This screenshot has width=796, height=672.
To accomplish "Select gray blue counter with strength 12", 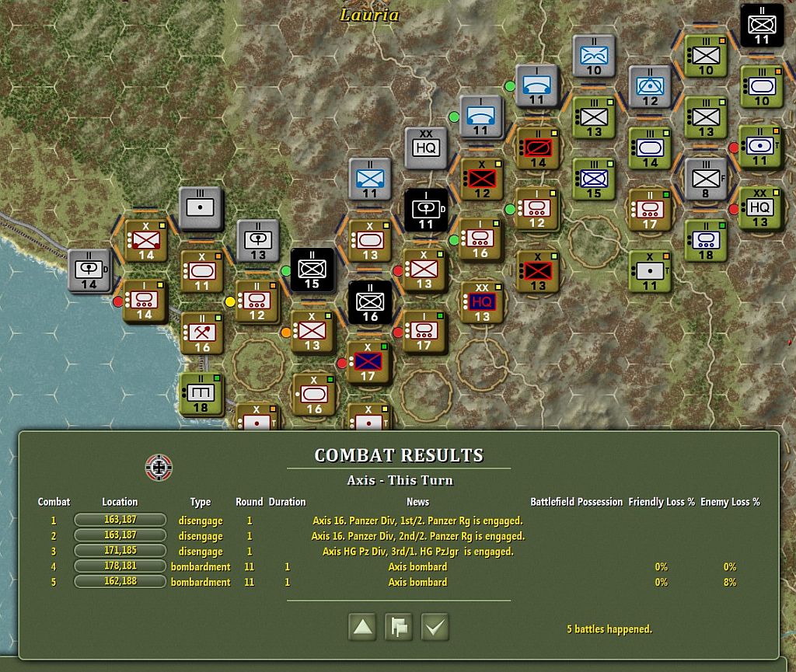I will coord(650,87).
